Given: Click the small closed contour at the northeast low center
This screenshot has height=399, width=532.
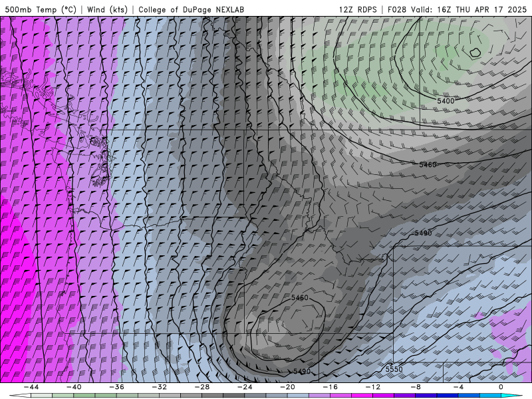Looking at the screenshot, I should (x=475, y=53).
